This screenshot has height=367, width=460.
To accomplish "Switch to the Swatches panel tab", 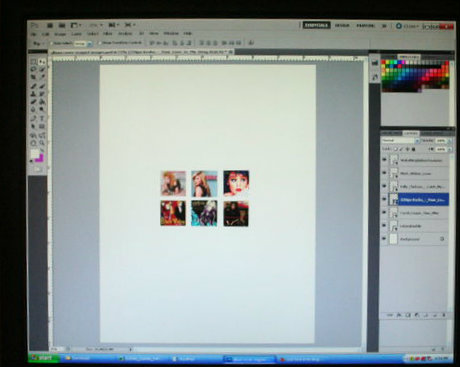I will click(409, 57).
